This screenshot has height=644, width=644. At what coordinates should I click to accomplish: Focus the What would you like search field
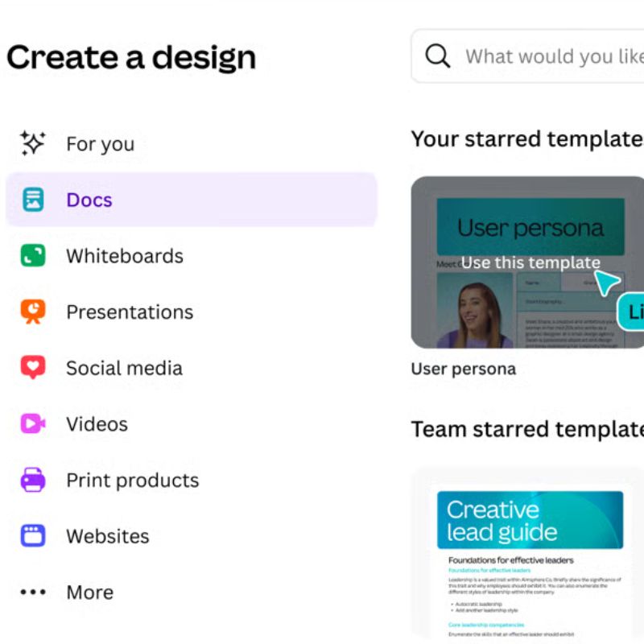click(x=554, y=56)
